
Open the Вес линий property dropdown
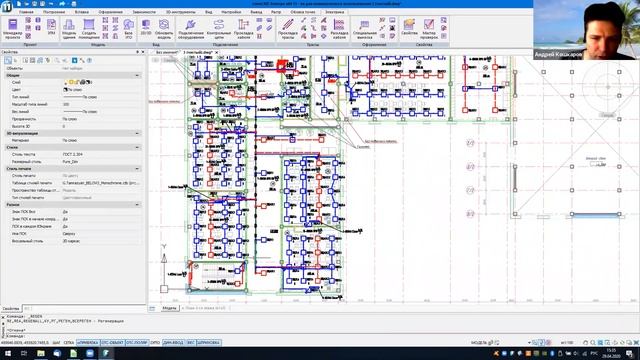coord(101,111)
